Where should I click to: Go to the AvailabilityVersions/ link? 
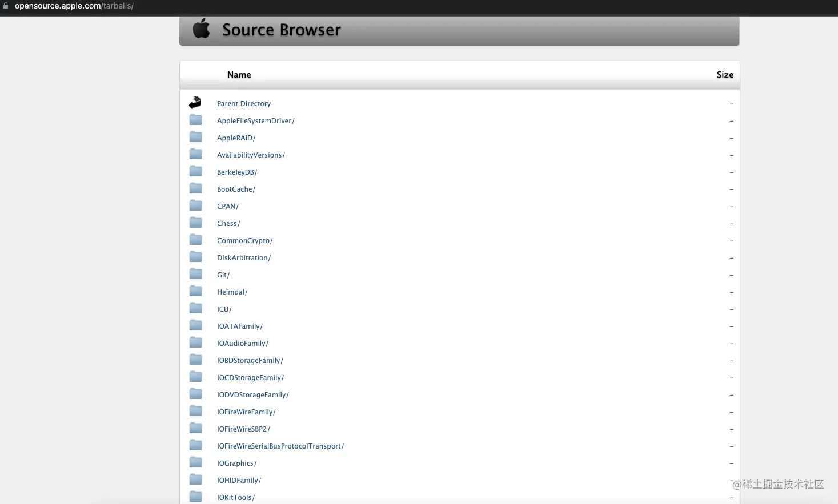click(251, 155)
